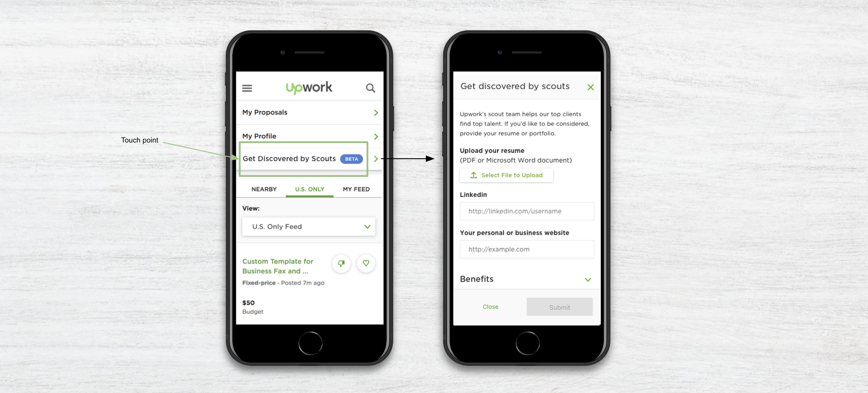This screenshot has width=868, height=393.
Task: Click Select File to Upload button
Action: [504, 175]
